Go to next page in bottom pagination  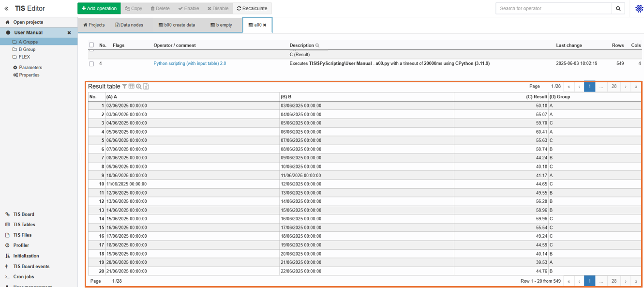pyautogui.click(x=626, y=281)
